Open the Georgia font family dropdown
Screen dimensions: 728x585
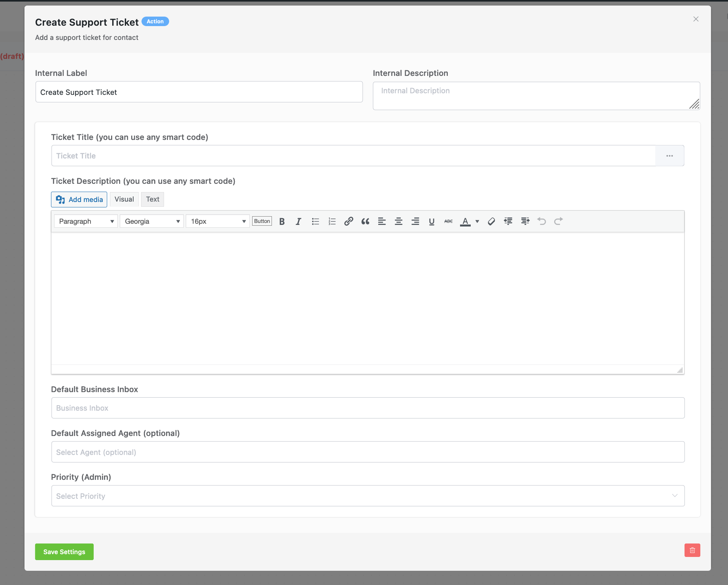tap(151, 221)
